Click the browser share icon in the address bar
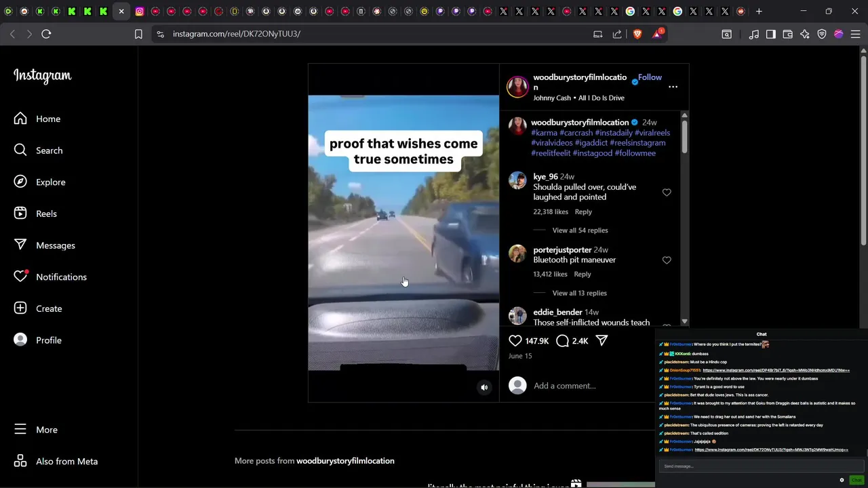 617,34
